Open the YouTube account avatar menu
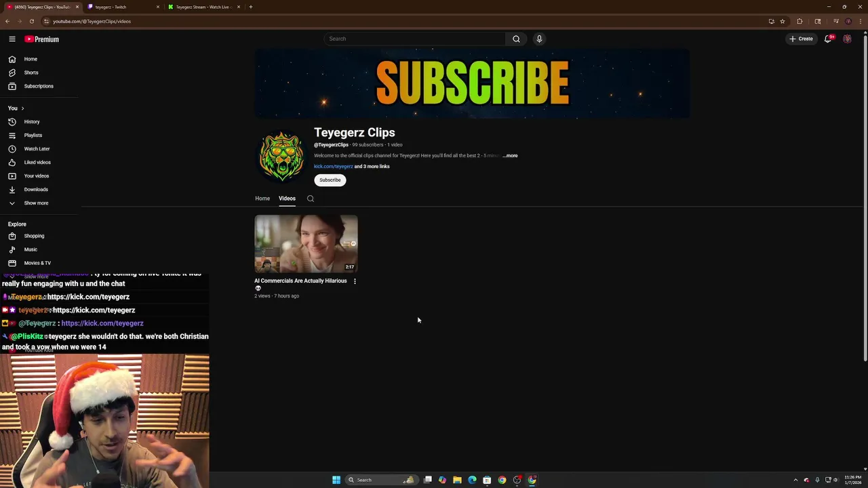This screenshot has width=868, height=488. coord(847,39)
